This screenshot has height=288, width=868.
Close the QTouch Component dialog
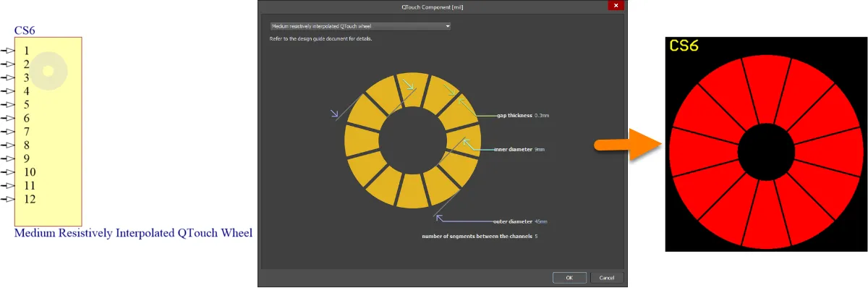(x=616, y=6)
